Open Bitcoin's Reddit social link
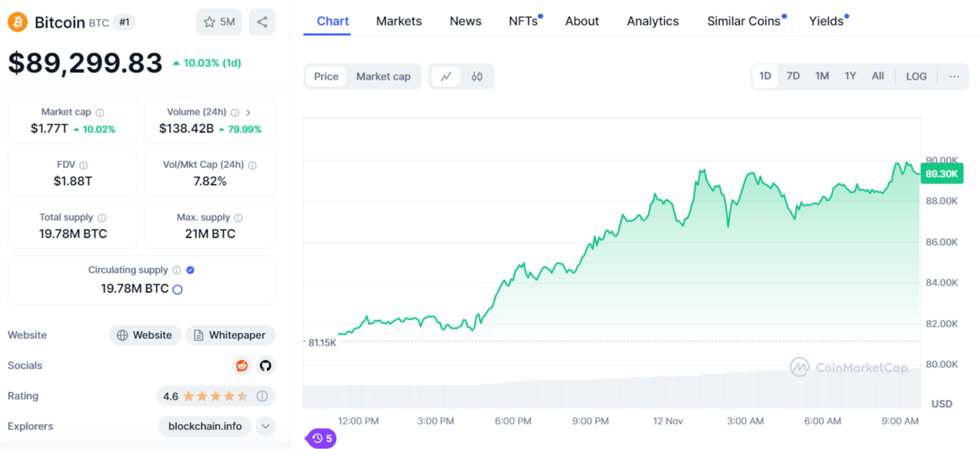Screen dimensions: 980x449 242,366
